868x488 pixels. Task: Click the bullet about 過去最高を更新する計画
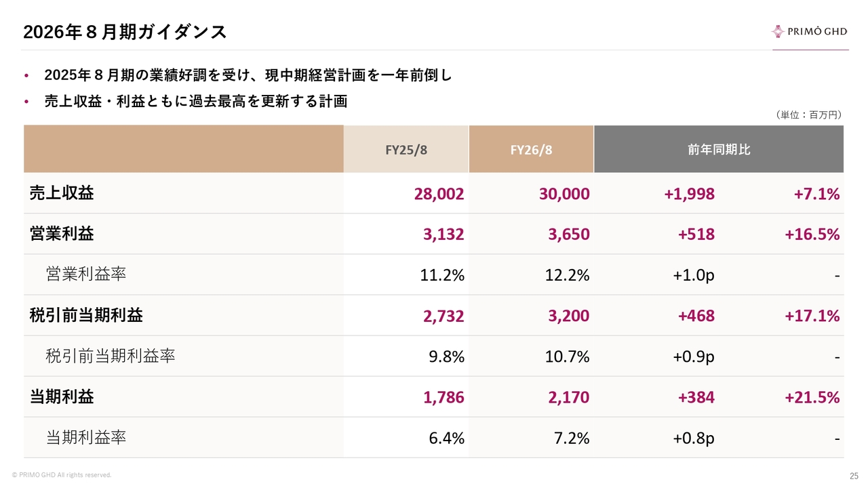pos(195,102)
